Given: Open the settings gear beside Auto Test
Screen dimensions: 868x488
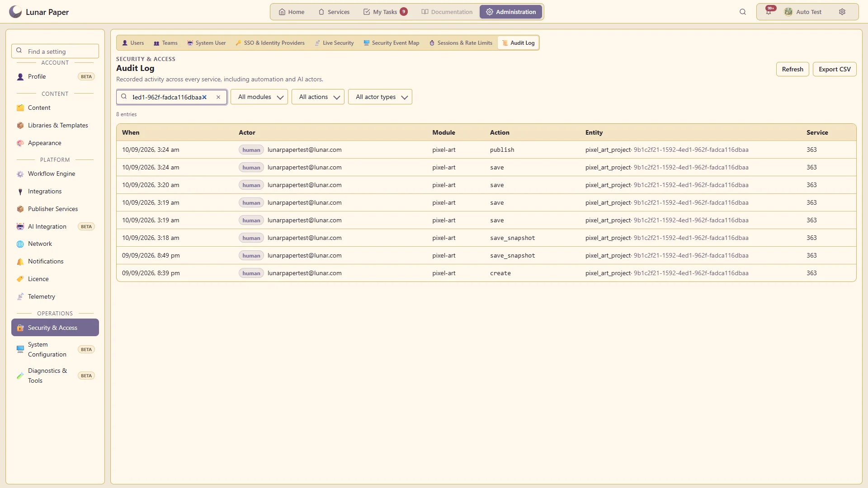Looking at the screenshot, I should tap(842, 12).
